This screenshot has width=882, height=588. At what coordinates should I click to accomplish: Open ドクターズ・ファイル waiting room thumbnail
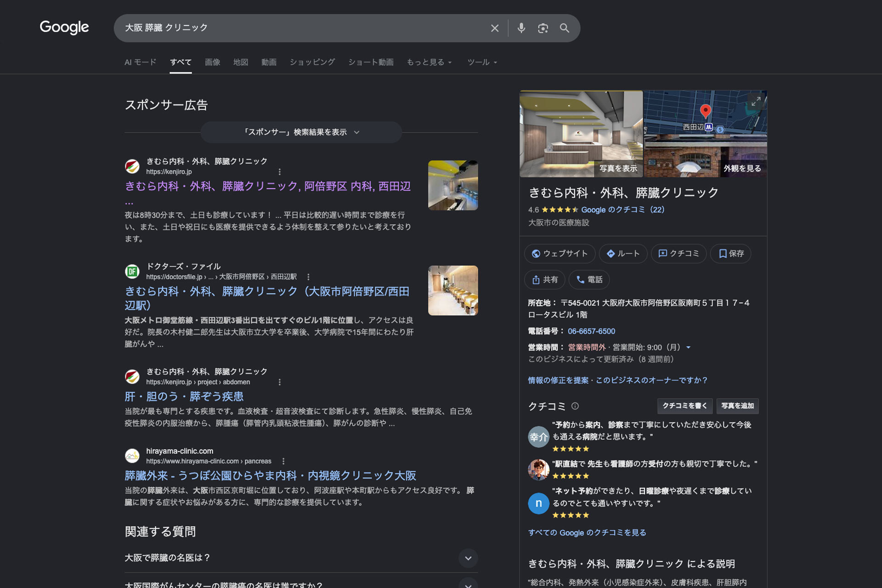453,290
